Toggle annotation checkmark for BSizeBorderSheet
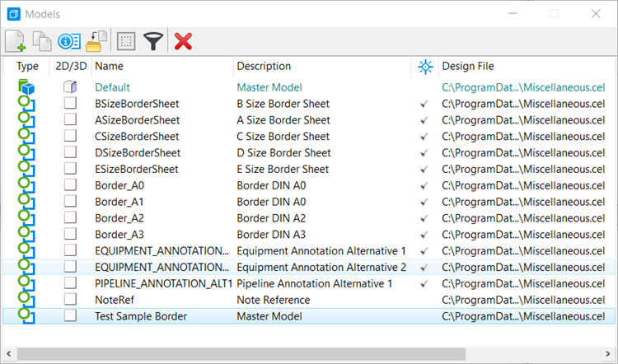This screenshot has height=364, width=618. [424, 104]
